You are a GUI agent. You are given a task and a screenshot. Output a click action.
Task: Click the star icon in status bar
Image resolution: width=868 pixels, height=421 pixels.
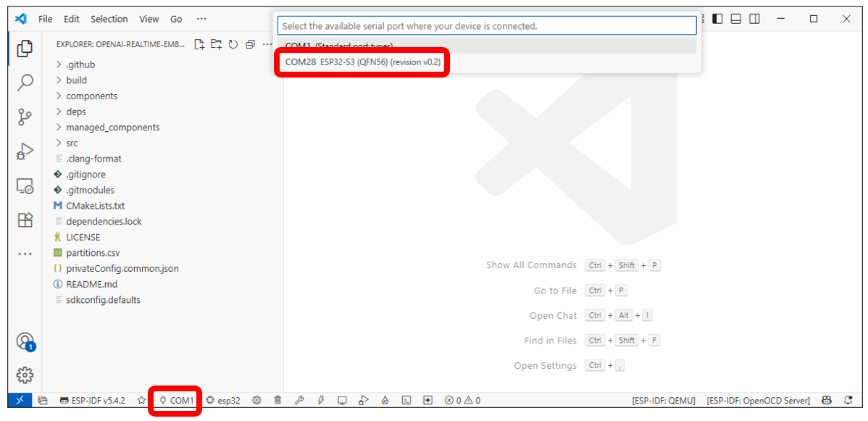(142, 400)
